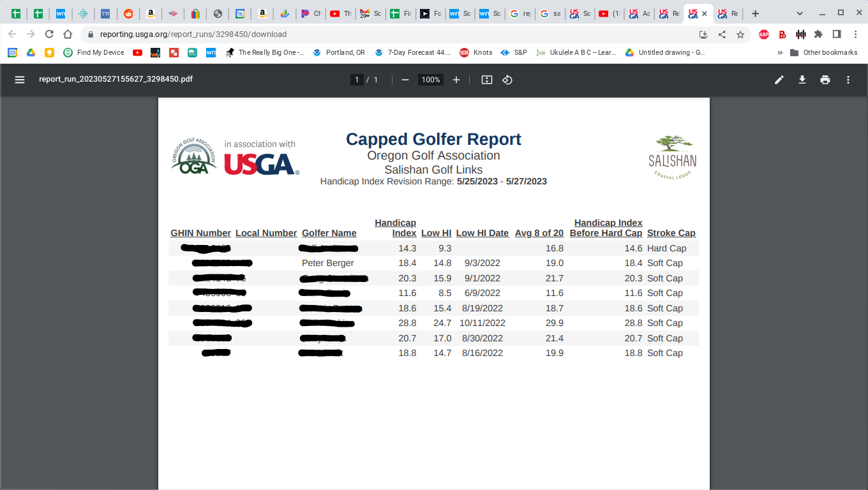
Task: Click the USGA logo in the report
Action: (x=261, y=165)
